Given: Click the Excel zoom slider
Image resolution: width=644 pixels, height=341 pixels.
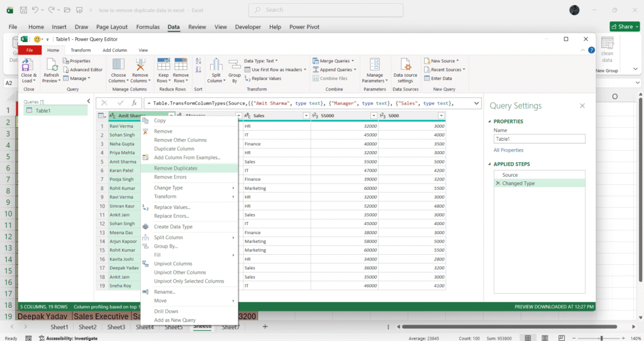Looking at the screenshot, I should click(x=602, y=338).
